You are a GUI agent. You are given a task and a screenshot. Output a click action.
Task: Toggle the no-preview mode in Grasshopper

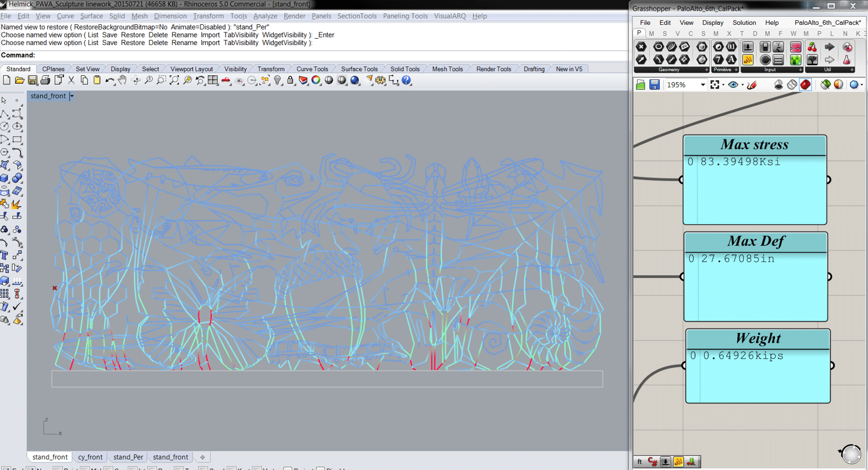(x=778, y=85)
